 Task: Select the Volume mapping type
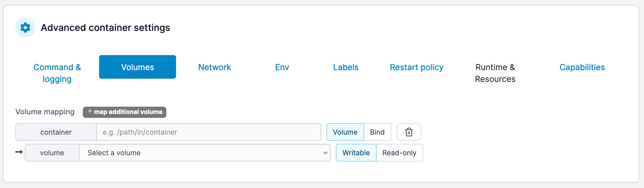(x=345, y=132)
